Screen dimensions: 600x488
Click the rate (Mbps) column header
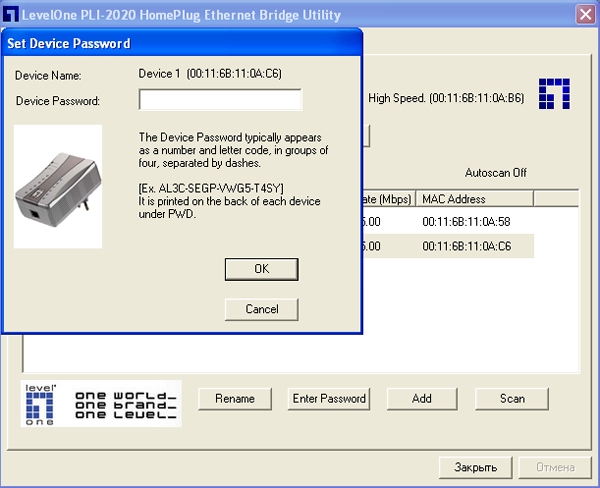pyautogui.click(x=388, y=199)
